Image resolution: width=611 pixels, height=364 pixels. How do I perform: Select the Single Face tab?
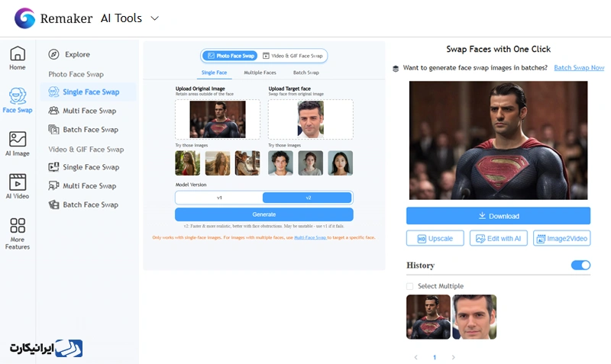(x=214, y=72)
